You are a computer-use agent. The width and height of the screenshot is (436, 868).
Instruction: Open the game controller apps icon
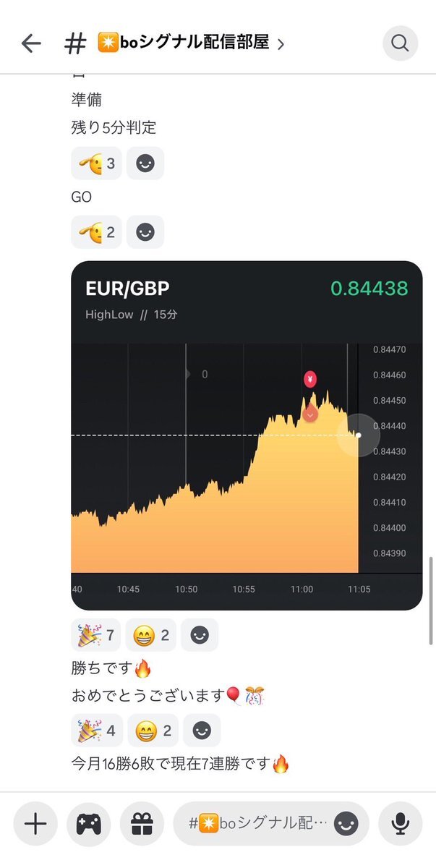point(89,824)
